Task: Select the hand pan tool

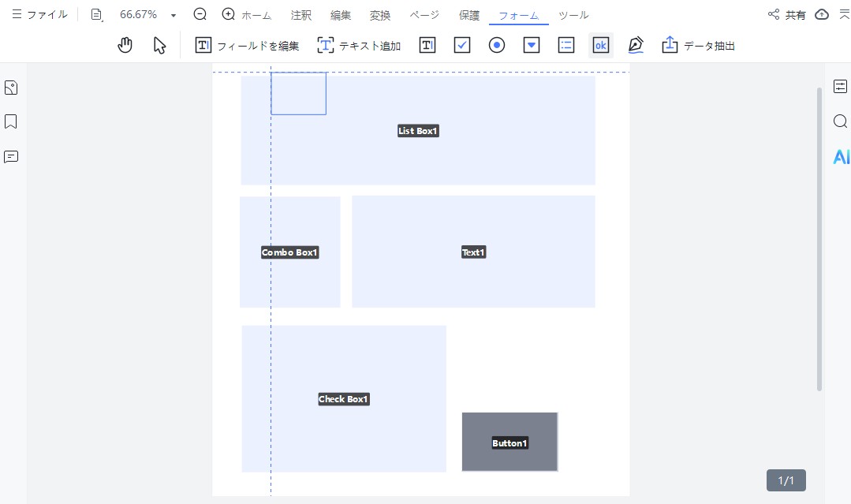Action: [125, 45]
